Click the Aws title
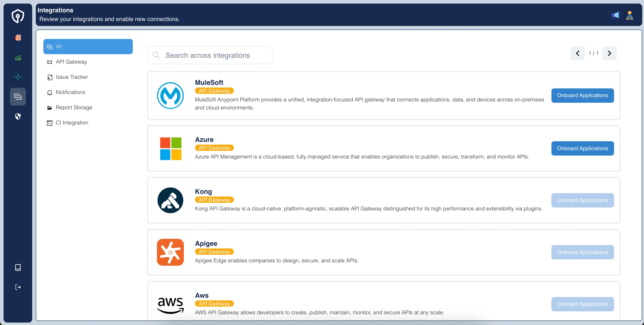 [x=202, y=295]
